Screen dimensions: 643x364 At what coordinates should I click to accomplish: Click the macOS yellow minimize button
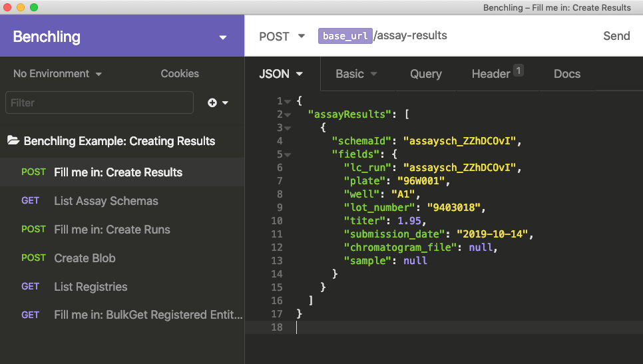[x=21, y=7]
